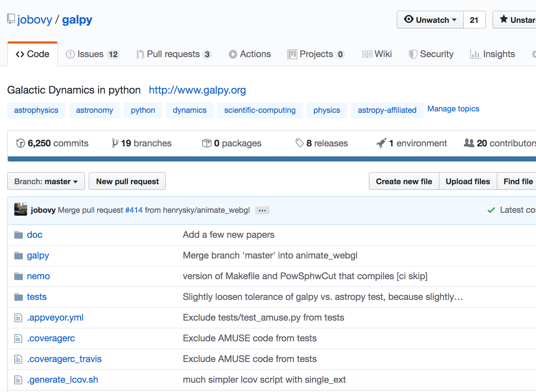Viewport: 536px width, 392px height.
Task: Open the Security tab
Action: pos(431,54)
